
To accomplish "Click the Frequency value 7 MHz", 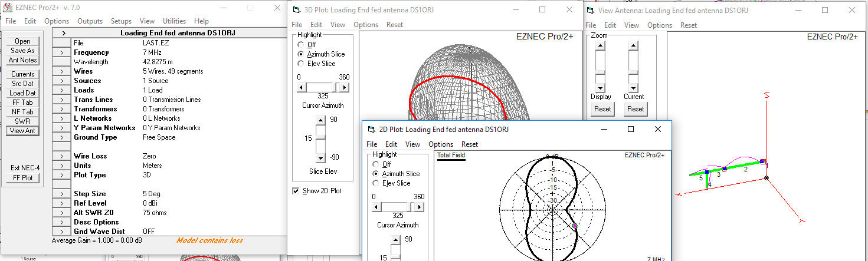I will point(153,52).
